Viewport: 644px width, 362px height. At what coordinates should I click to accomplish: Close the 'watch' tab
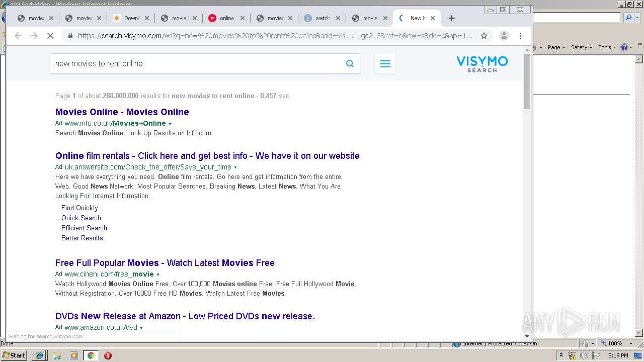338,18
